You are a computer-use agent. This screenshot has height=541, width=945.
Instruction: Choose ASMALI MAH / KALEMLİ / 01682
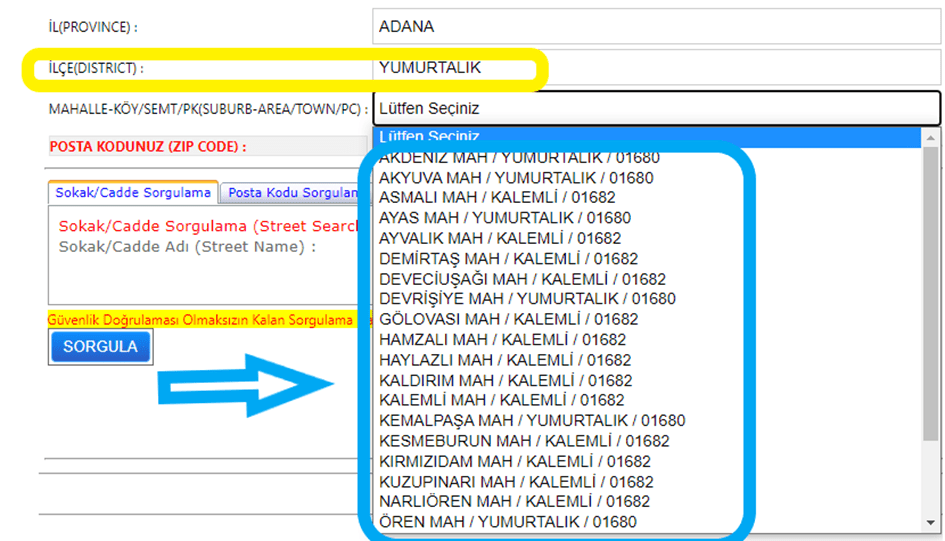(x=497, y=198)
